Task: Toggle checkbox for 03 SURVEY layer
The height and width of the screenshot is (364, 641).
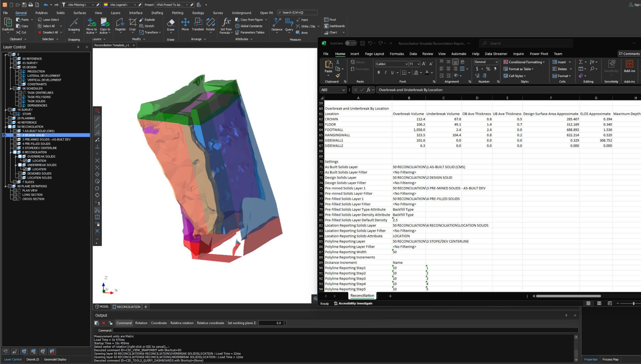Action: (15, 63)
